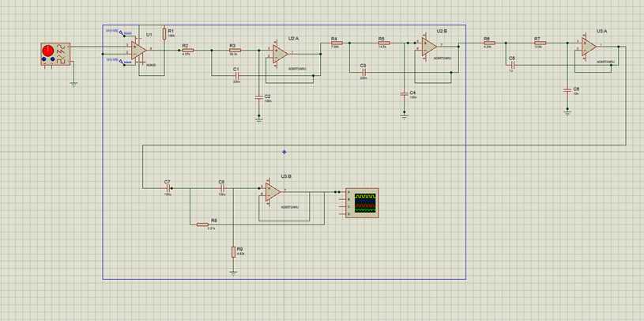Click oscilloscope channel D input pin
The height and width of the screenshot is (321, 644).
[341, 214]
